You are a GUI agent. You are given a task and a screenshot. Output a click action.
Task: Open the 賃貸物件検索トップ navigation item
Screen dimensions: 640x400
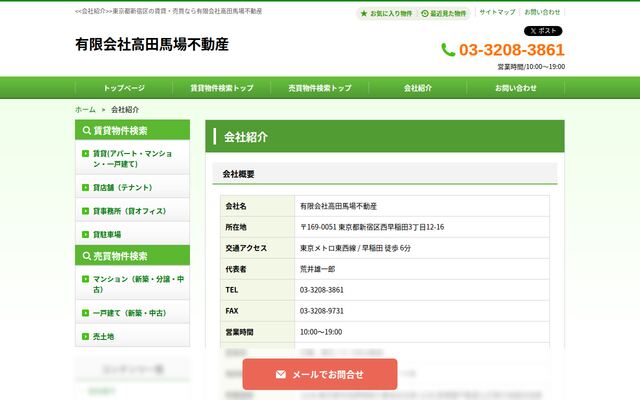pos(222,88)
